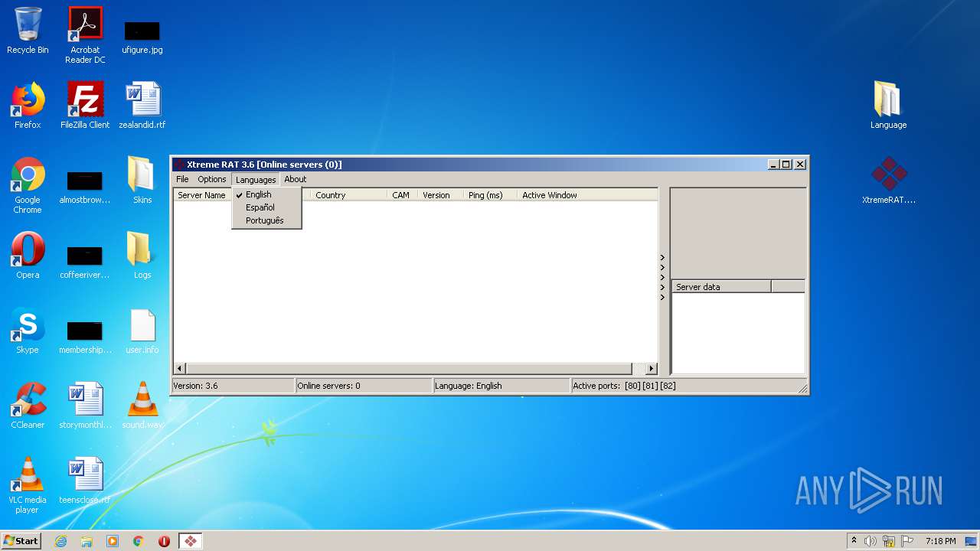Open the File menu
Viewport: 980px width, 551px height.
[182, 179]
